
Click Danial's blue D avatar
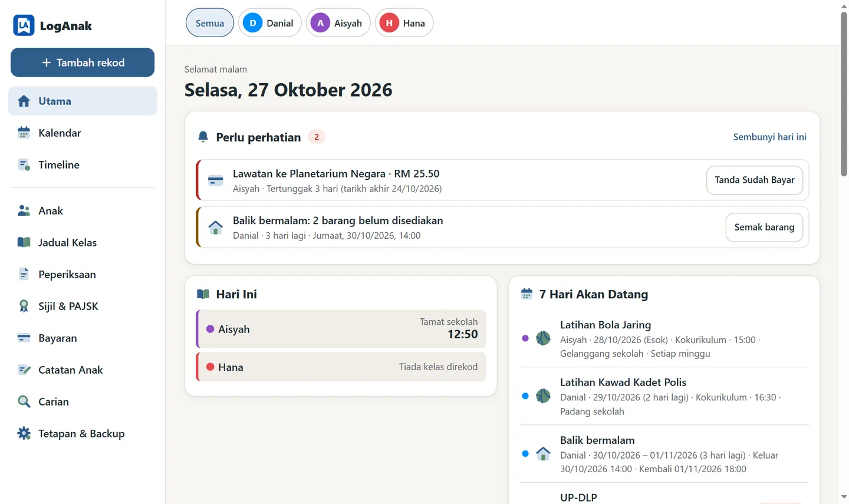click(252, 23)
